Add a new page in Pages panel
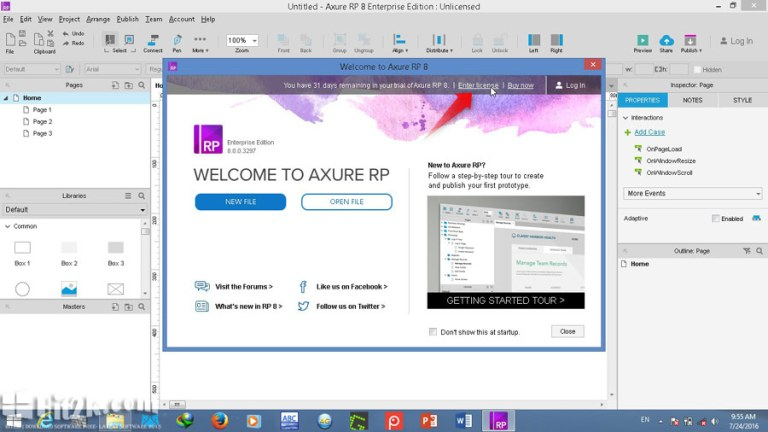 click(115, 85)
